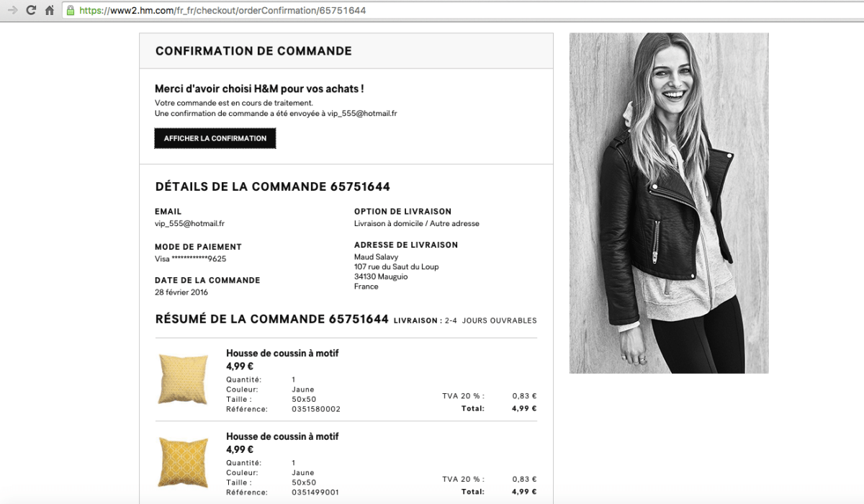The height and width of the screenshot is (504, 864).
Task: Focus the address bar showing www2.hm.com
Action: (x=288, y=10)
